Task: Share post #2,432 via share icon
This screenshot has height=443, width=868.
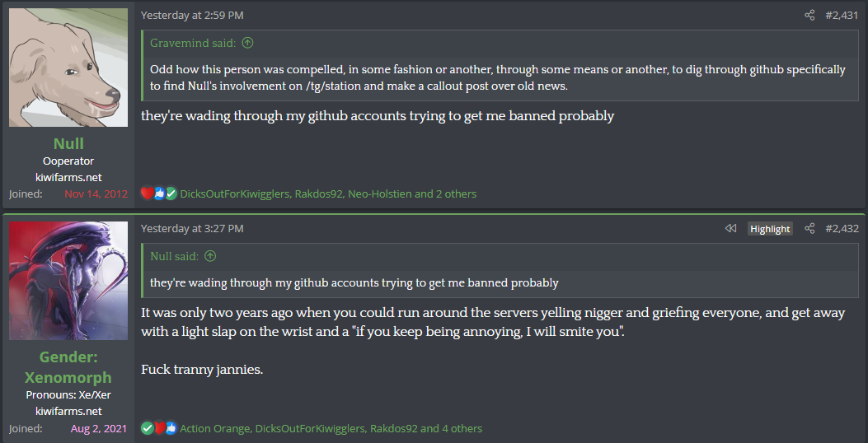Action: pos(809,228)
